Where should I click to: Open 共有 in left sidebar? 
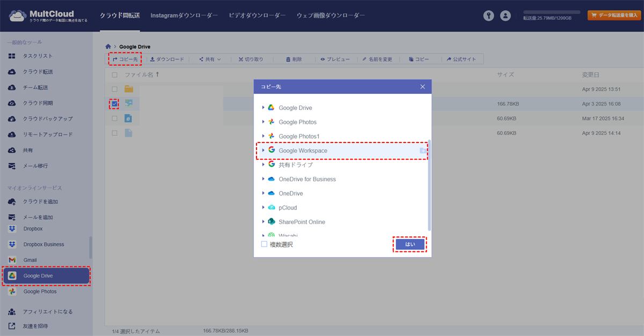click(28, 150)
